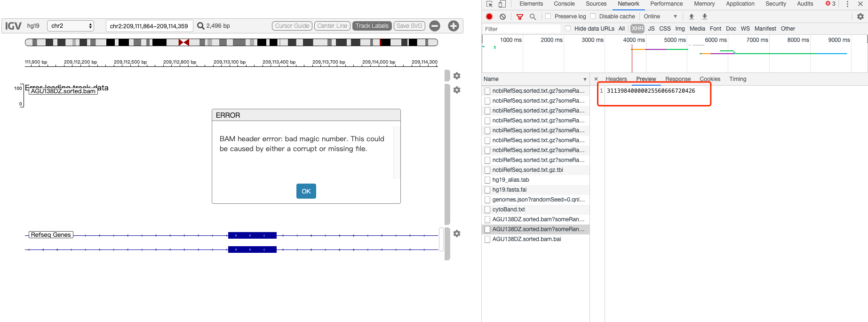The height and width of the screenshot is (322, 868).
Task: Switch to the Console tab
Action: click(x=564, y=4)
